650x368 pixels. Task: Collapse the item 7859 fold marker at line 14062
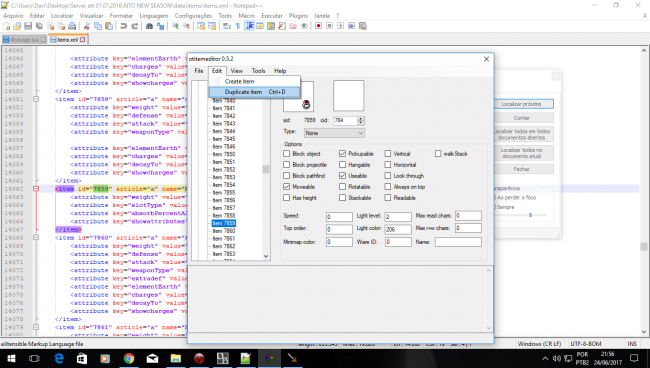pyautogui.click(x=36, y=189)
